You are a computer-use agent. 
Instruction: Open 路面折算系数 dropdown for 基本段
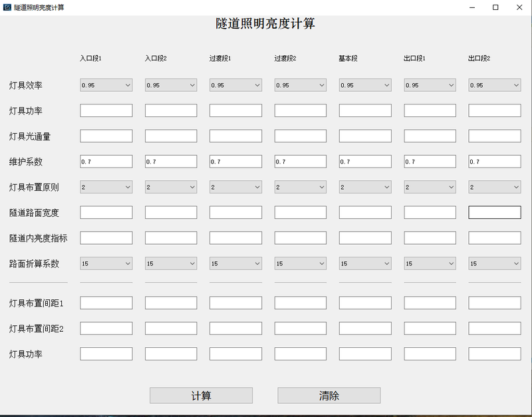pyautogui.click(x=365, y=263)
